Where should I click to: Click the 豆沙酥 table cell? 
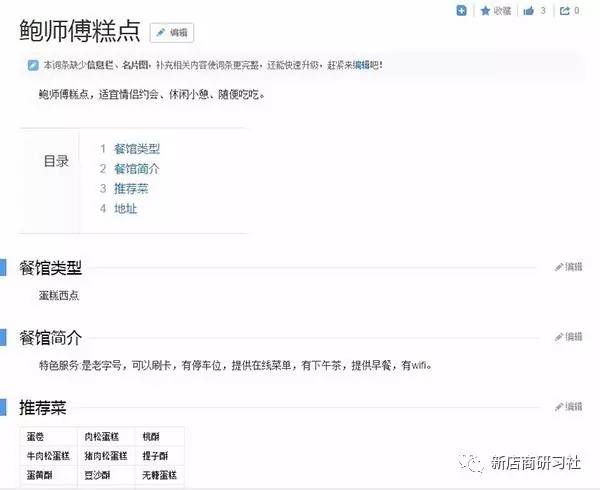pos(106,475)
